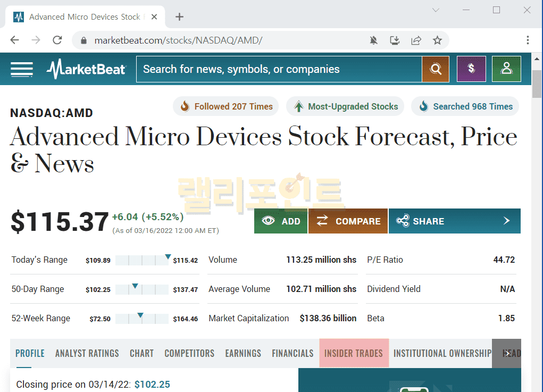Open the MarketBeat hamburger menu
Viewport: 543px width, 392px height.
[22, 69]
